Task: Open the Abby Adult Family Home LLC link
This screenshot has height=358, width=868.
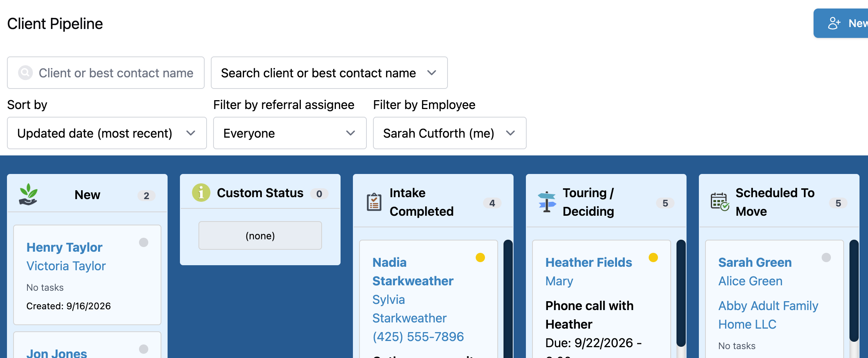Action: (768, 315)
